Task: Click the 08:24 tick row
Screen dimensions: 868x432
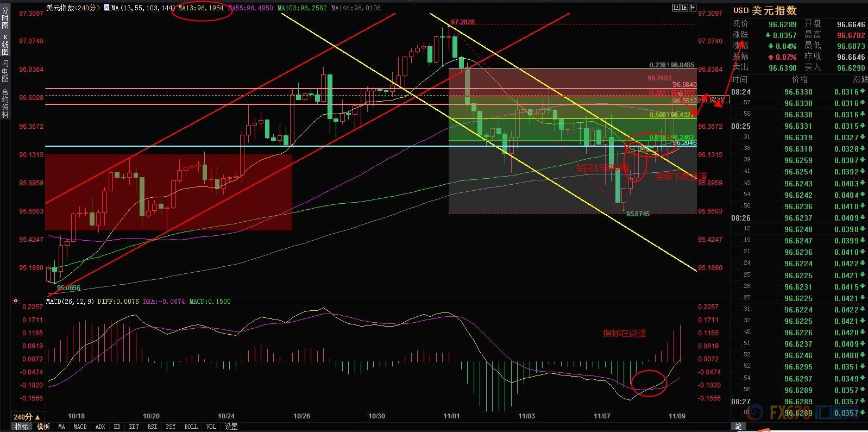Action: [799, 92]
